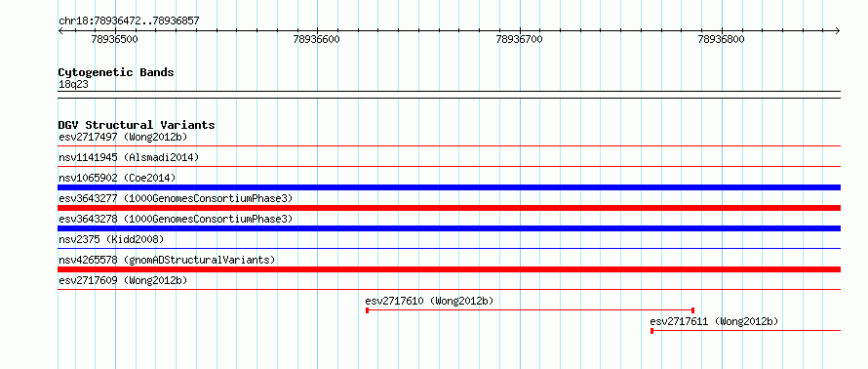Image resolution: width=868 pixels, height=369 pixels.
Task: Open nsv4265578 (gnomADStructuralVariants) label
Action: pyautogui.click(x=167, y=260)
